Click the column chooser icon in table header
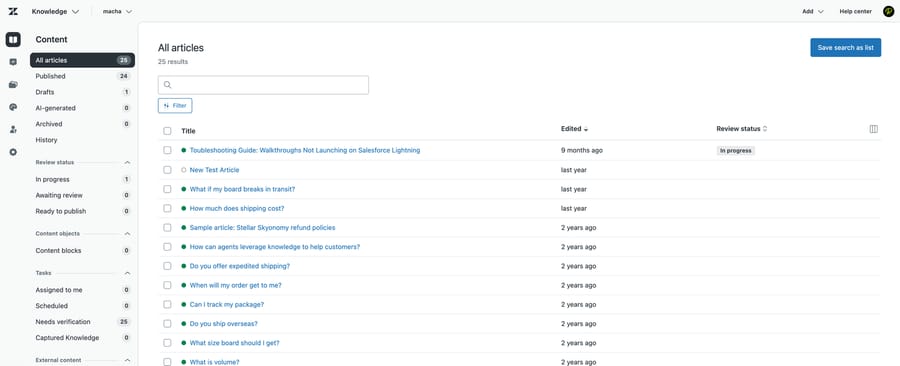This screenshot has width=900, height=366. coord(874,129)
